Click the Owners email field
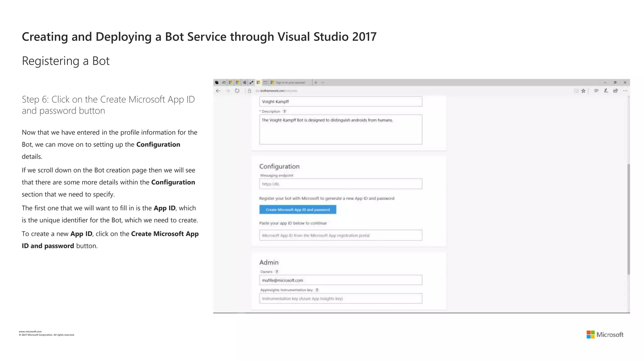 click(341, 280)
